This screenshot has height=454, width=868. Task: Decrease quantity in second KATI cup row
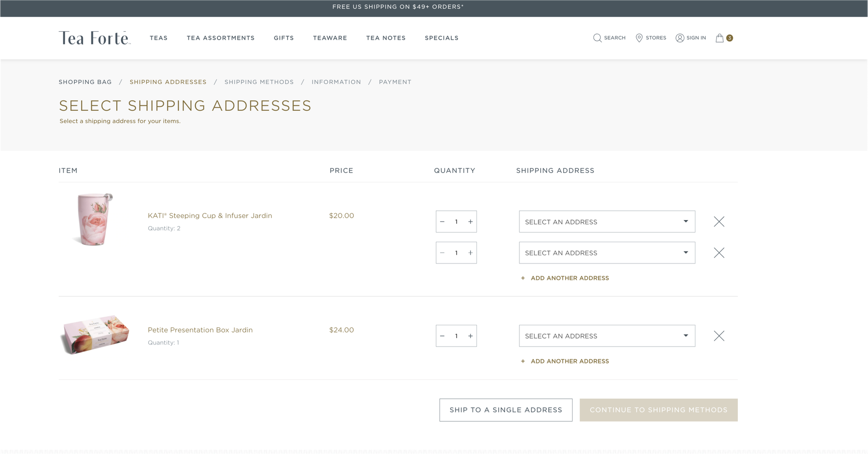coord(442,252)
